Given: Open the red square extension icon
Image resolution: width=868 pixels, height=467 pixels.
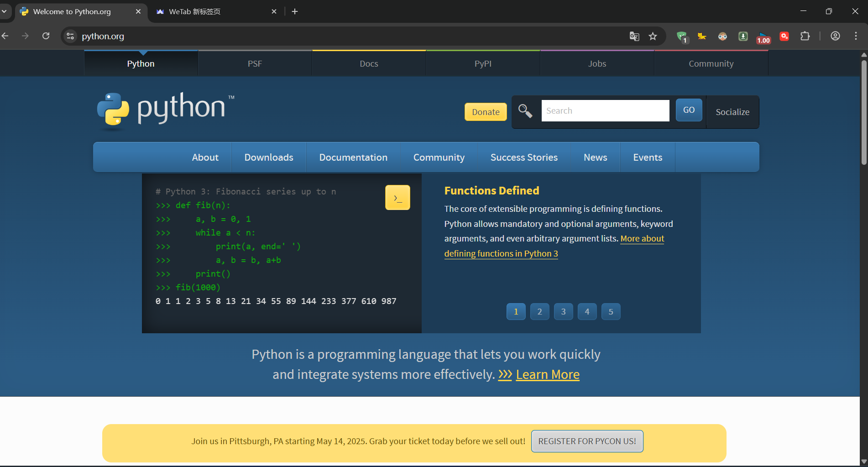Looking at the screenshot, I should point(784,36).
